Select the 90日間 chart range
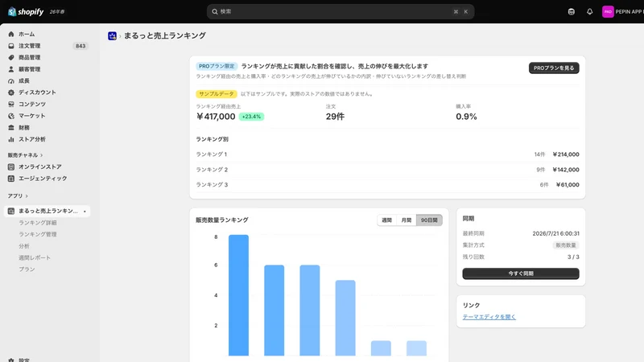Image resolution: width=644 pixels, height=362 pixels. coord(429,220)
